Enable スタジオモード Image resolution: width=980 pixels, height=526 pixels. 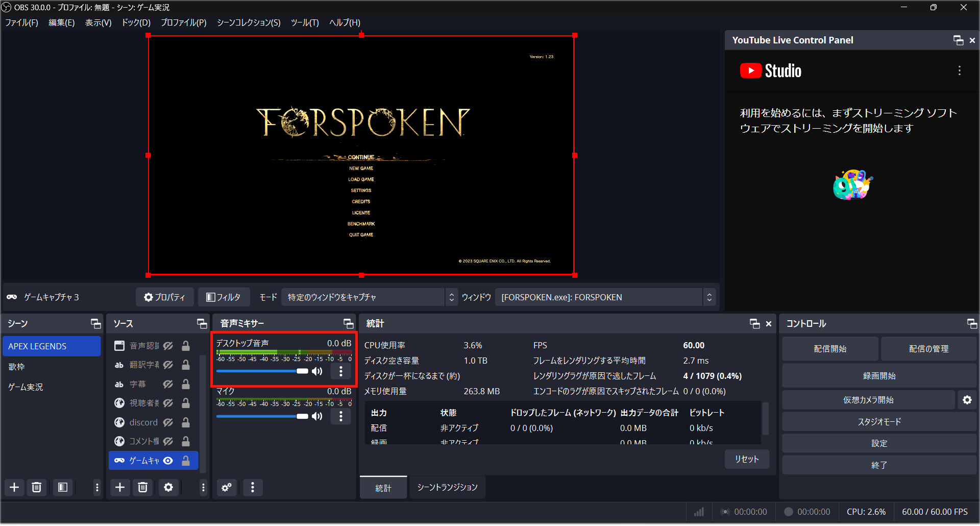click(879, 422)
